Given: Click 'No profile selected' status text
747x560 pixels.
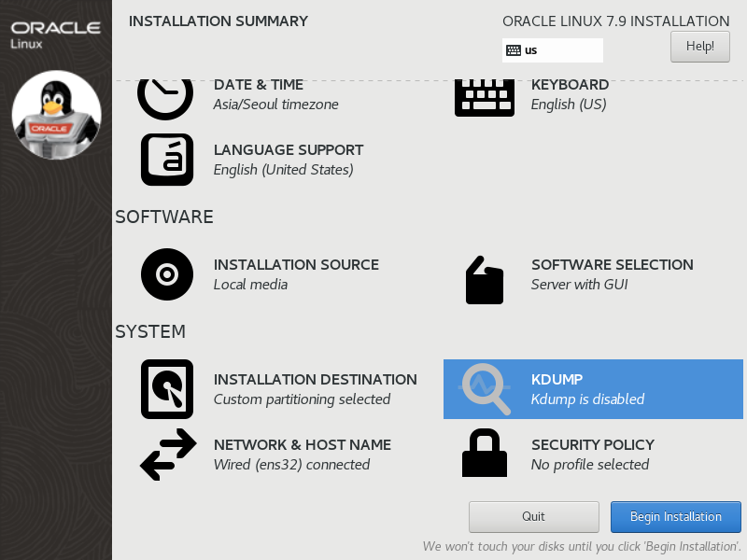Looking at the screenshot, I should [x=590, y=464].
